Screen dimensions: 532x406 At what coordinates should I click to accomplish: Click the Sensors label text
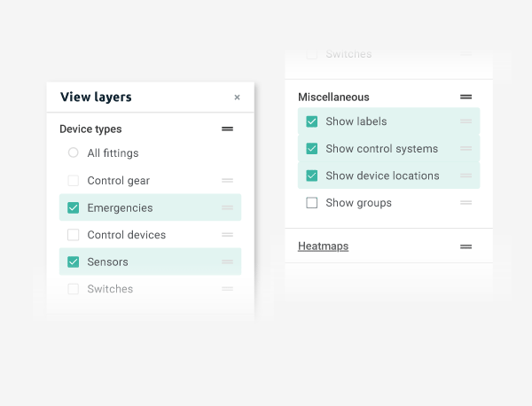107,262
